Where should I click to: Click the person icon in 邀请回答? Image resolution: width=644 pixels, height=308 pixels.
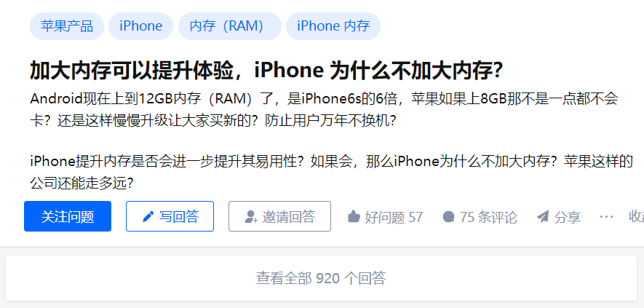pos(251,217)
